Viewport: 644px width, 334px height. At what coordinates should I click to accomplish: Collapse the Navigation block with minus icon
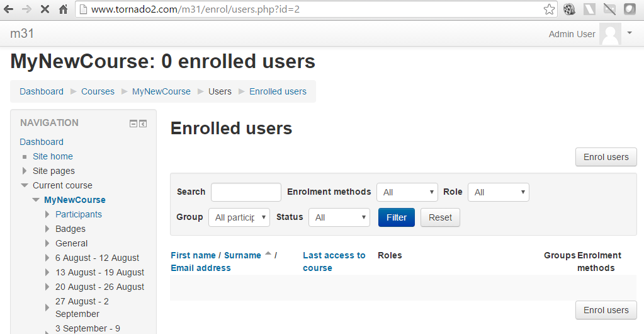coord(133,124)
